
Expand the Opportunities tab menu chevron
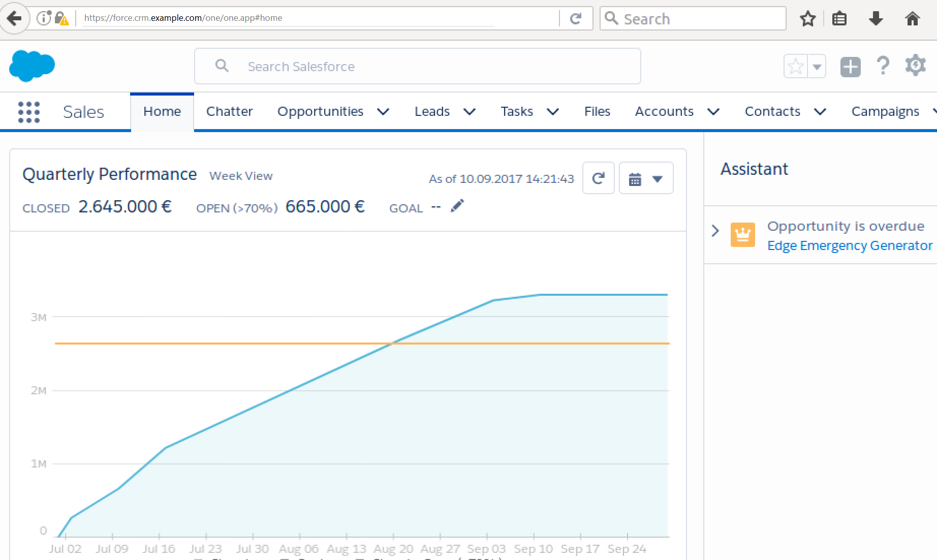pos(384,112)
